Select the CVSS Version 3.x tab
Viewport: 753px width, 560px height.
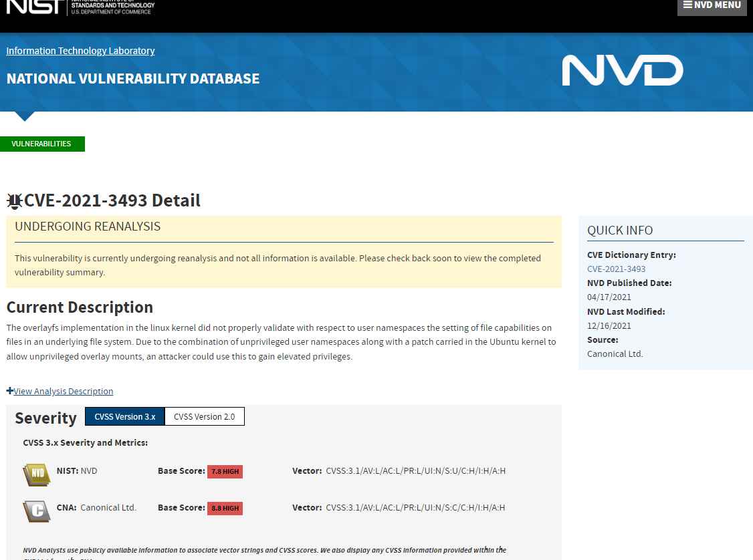pyautogui.click(x=124, y=416)
